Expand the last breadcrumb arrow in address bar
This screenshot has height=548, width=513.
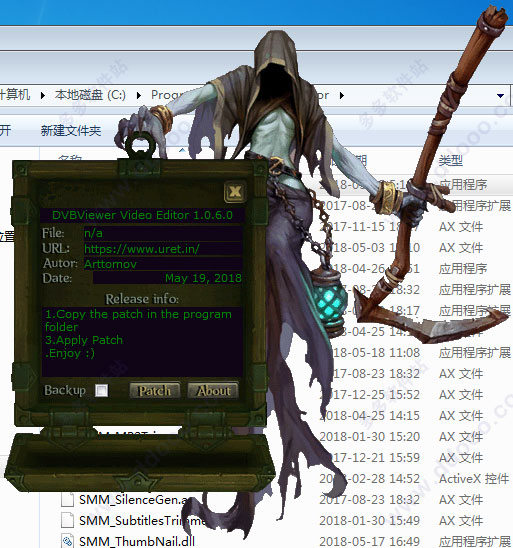[x=341, y=95]
